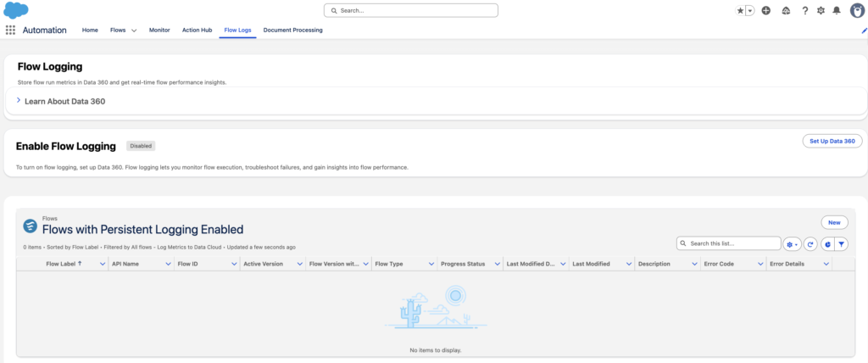Image resolution: width=868 pixels, height=363 pixels.
Task: Open the Favorites star icon
Action: (x=740, y=10)
